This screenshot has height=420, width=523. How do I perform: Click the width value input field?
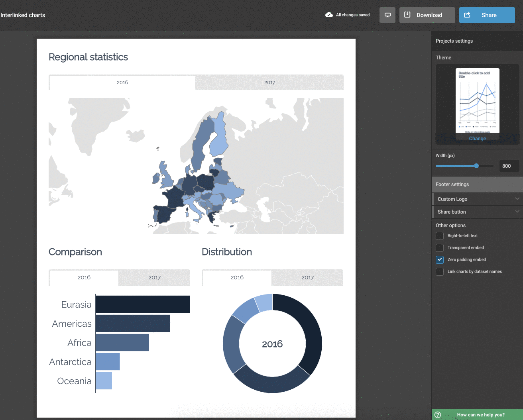(509, 166)
